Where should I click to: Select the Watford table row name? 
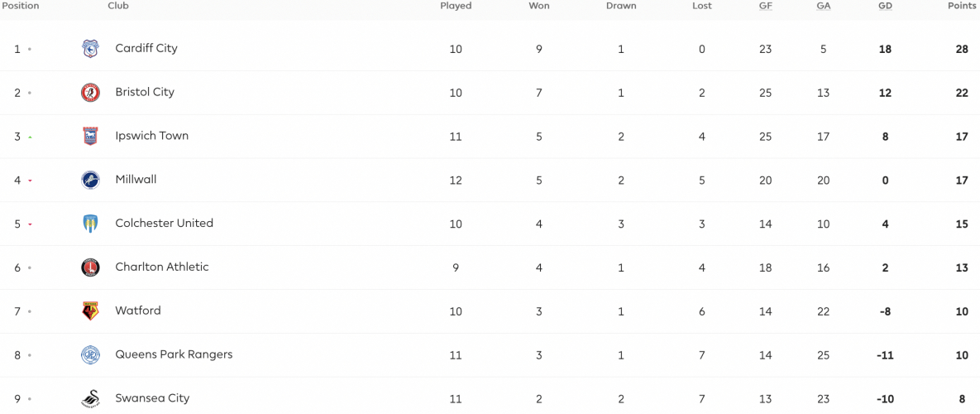pyautogui.click(x=138, y=310)
